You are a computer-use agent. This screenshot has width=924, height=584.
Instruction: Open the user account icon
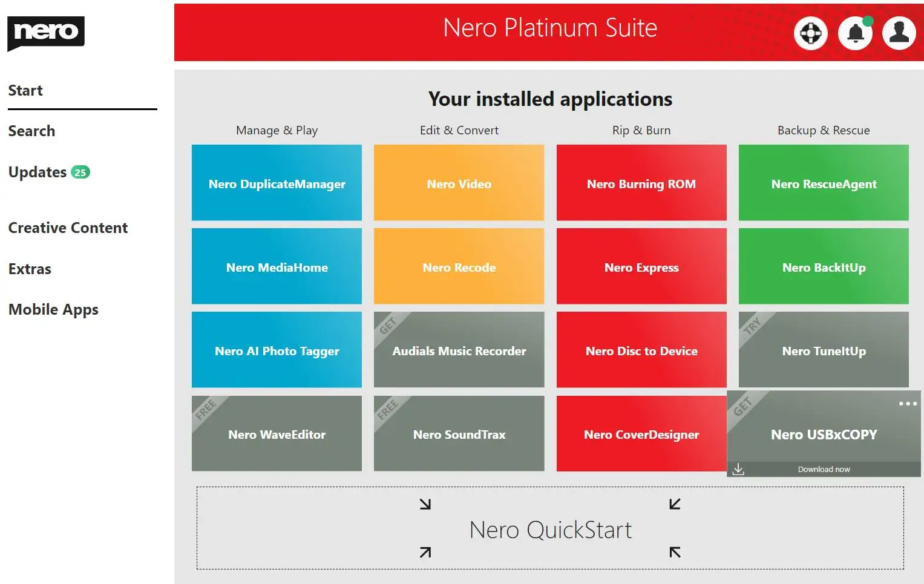899,33
